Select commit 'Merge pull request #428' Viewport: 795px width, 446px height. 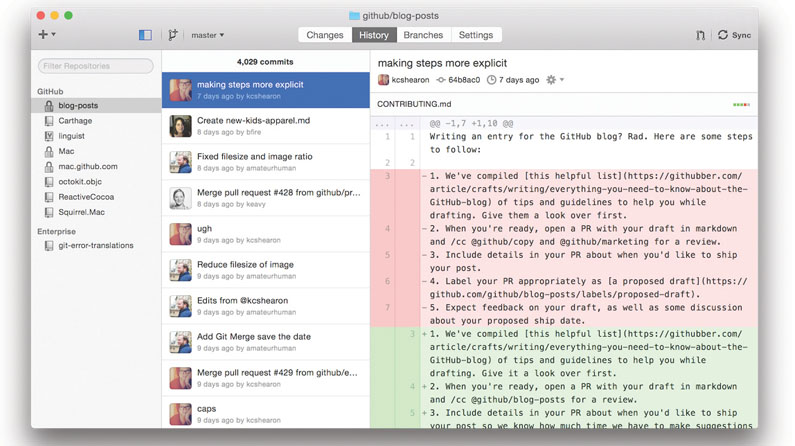266,198
